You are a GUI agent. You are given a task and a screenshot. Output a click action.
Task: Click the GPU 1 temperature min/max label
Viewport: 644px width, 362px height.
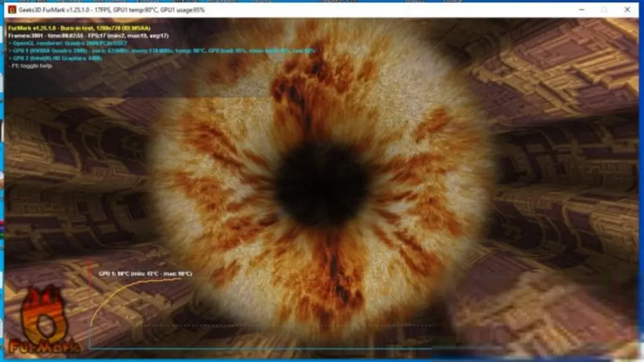pyautogui.click(x=145, y=274)
